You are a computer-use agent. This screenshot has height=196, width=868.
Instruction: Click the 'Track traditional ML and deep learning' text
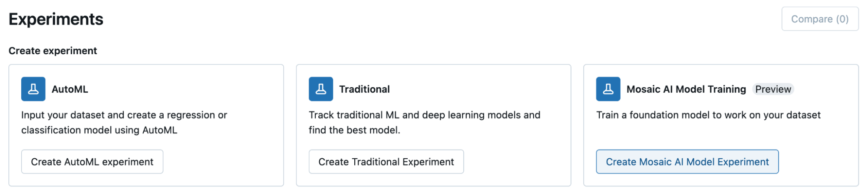pyautogui.click(x=424, y=115)
